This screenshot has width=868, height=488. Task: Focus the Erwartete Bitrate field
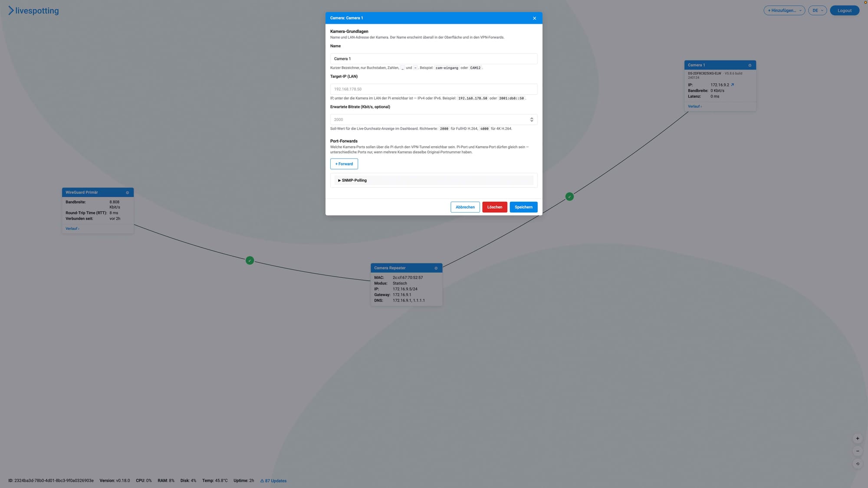[434, 120]
